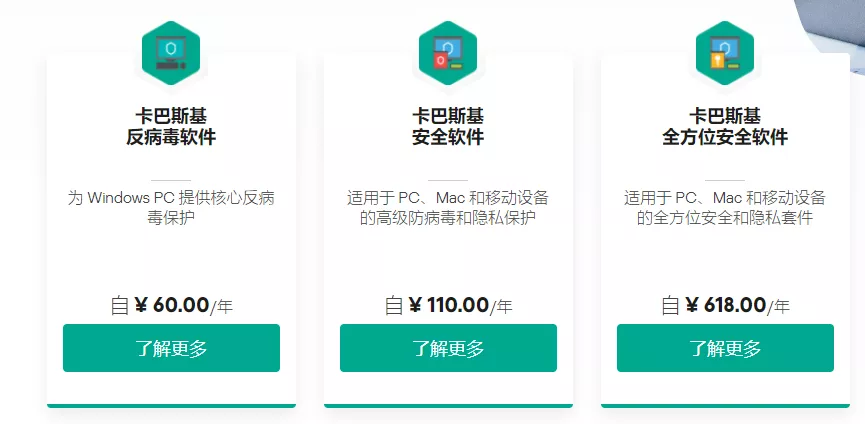Click the ¥618.00/年 price label
The width and height of the screenshot is (865, 424).
[x=725, y=305]
